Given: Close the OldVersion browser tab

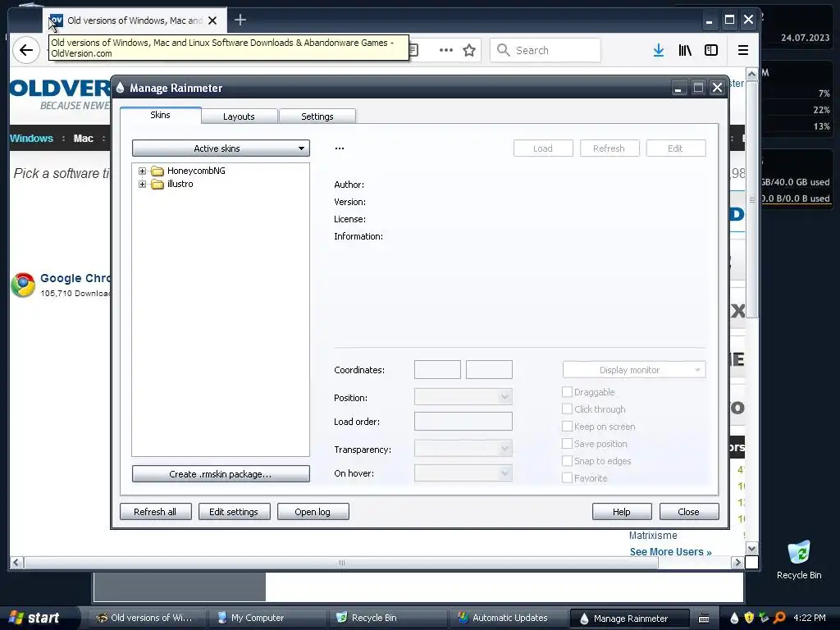Looking at the screenshot, I should click(212, 21).
